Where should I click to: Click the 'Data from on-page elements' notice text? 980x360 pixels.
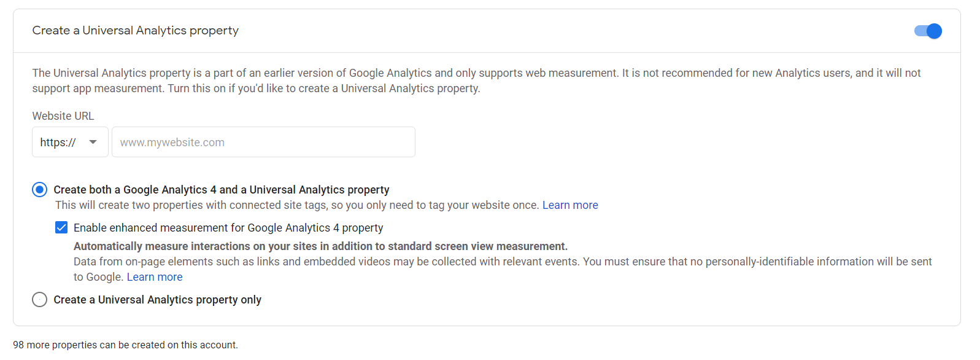503,269
